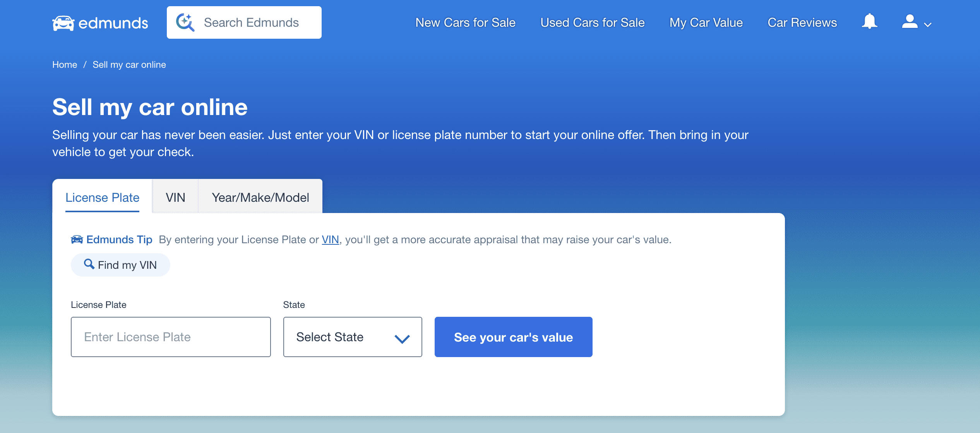Click See your car's value button
Image resolution: width=980 pixels, height=433 pixels.
(513, 337)
